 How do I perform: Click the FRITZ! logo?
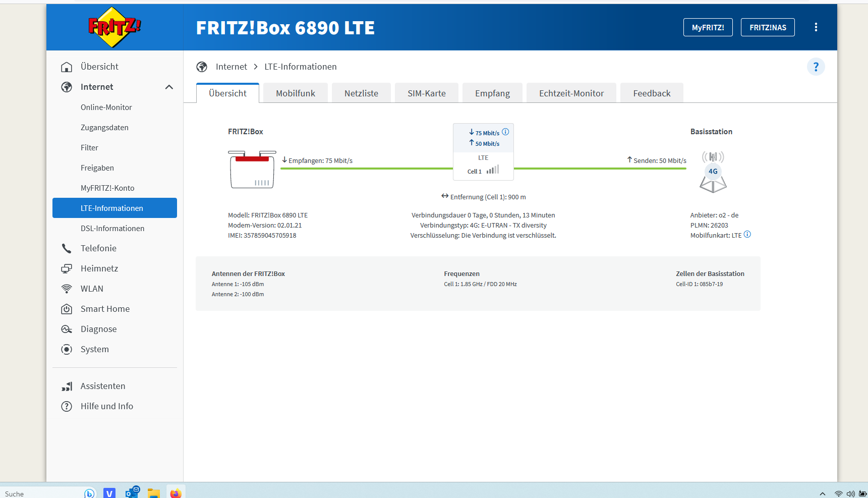tap(114, 27)
